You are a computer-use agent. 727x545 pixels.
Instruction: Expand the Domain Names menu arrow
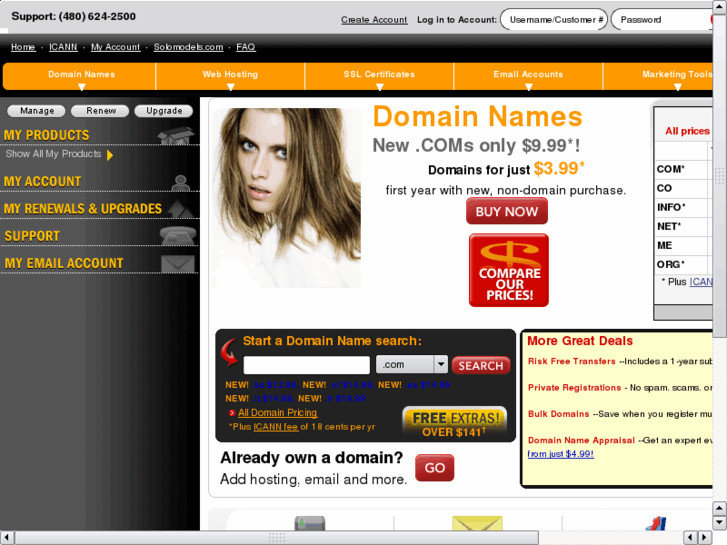coord(82,86)
